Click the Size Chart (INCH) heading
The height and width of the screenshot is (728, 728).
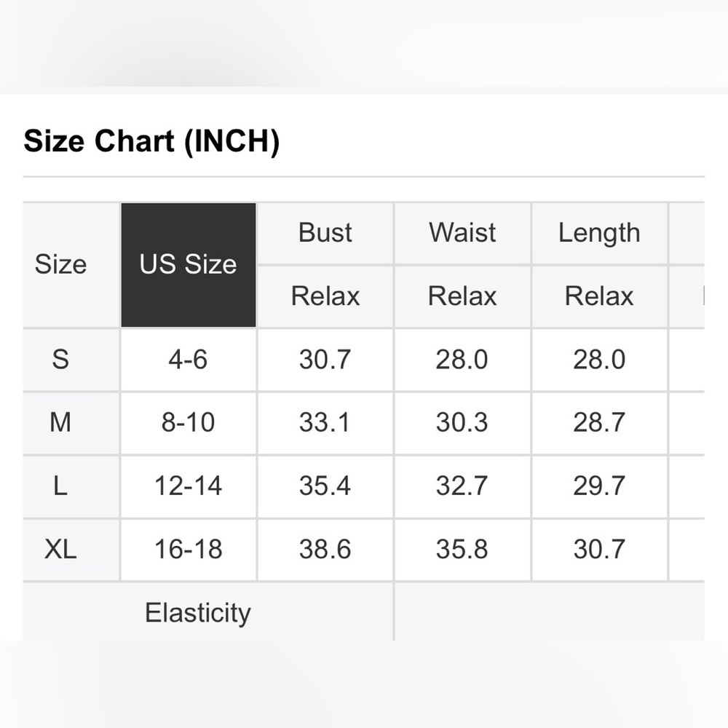(152, 141)
